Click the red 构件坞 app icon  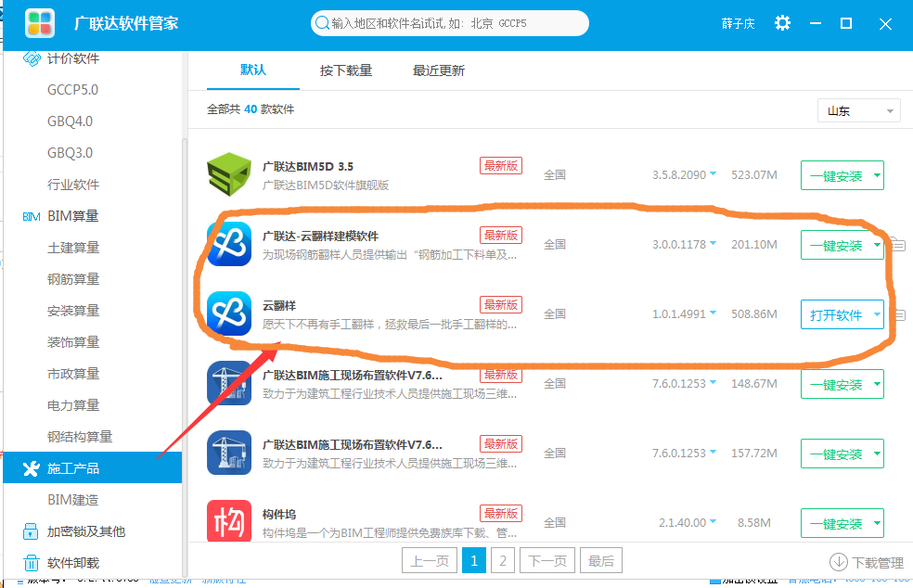pos(229,521)
